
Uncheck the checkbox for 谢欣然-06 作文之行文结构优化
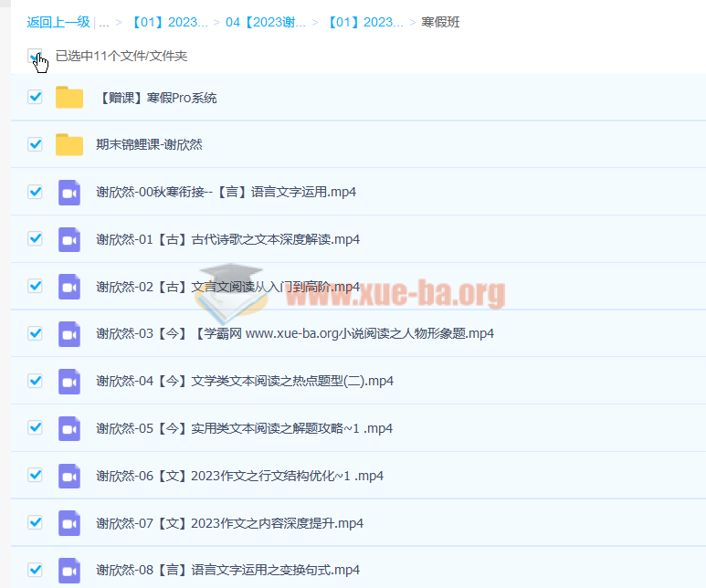coord(35,475)
